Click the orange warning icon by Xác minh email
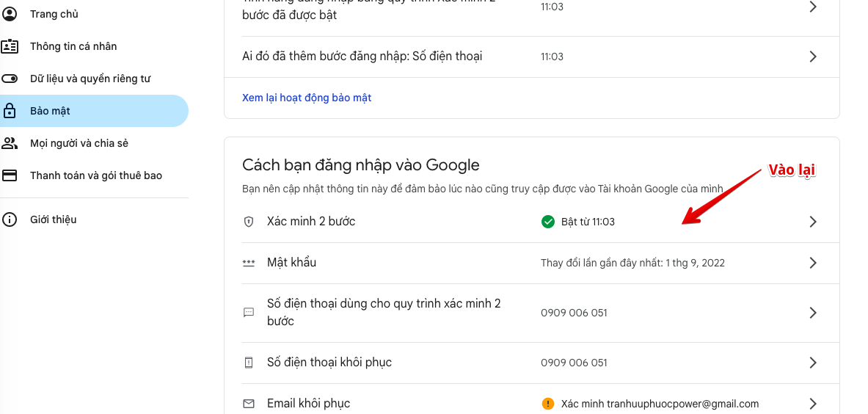The image size is (868, 414). point(547,404)
